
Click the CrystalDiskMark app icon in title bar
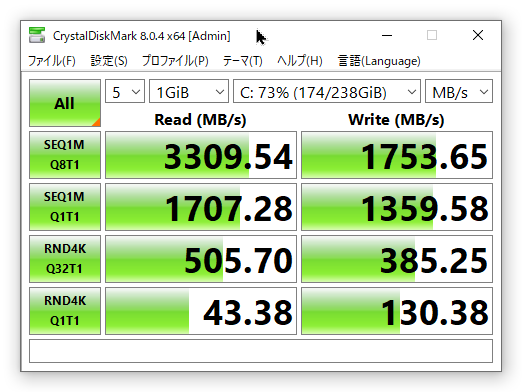click(37, 35)
